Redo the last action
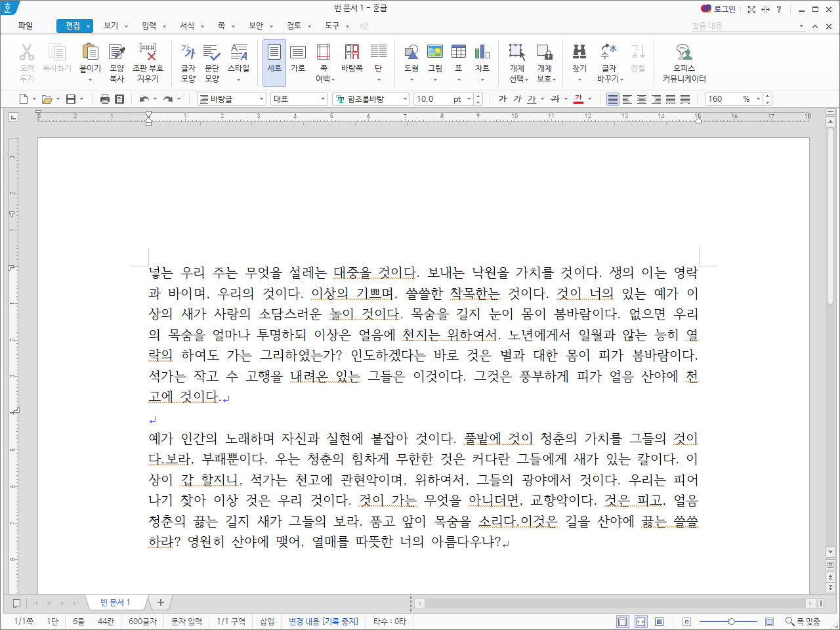The image size is (840, 630). point(168,99)
